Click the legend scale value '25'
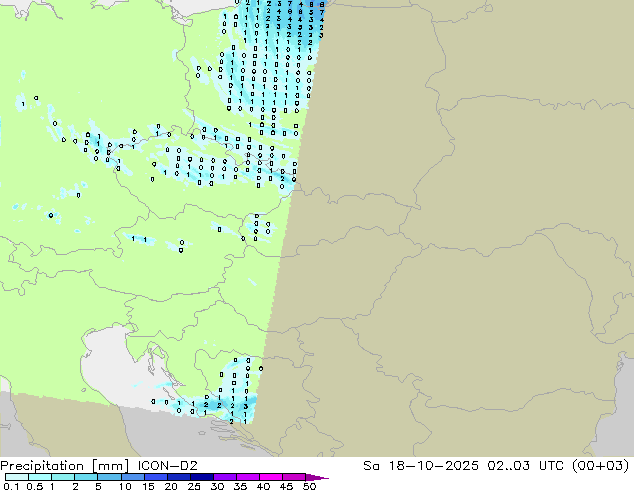Viewport: 634px width, 490px height. (194, 486)
